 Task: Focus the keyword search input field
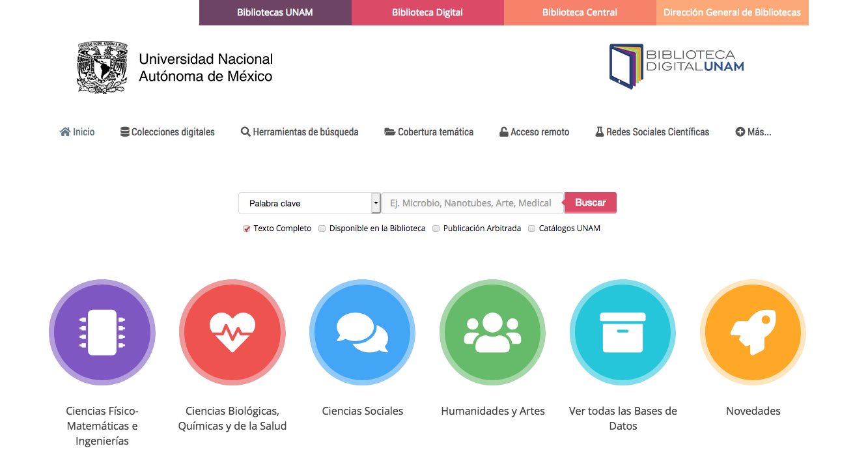point(473,203)
